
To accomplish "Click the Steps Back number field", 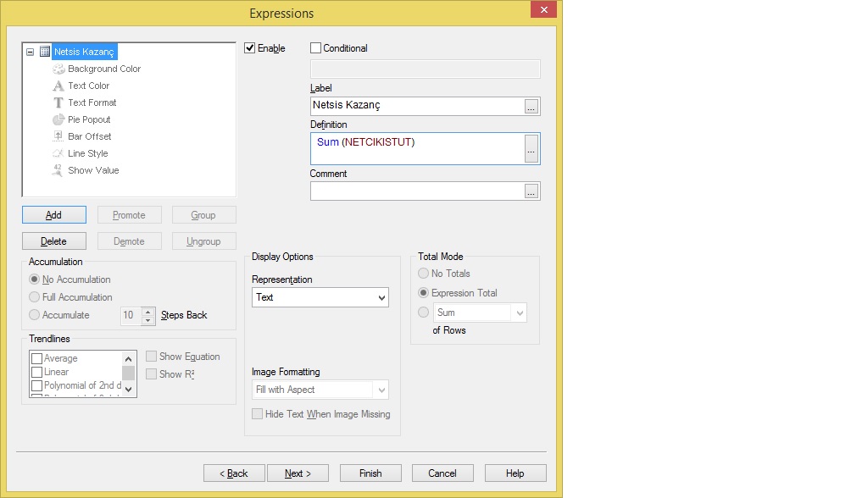I will tap(131, 315).
